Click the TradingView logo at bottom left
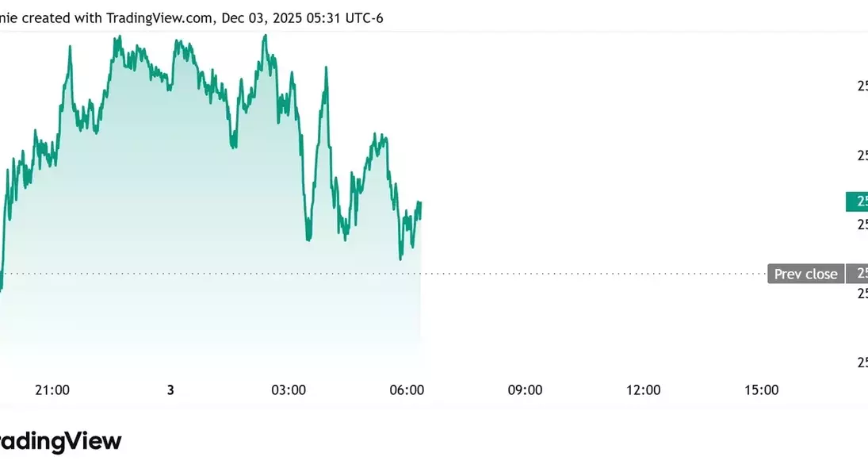868x476 pixels. 61,442
